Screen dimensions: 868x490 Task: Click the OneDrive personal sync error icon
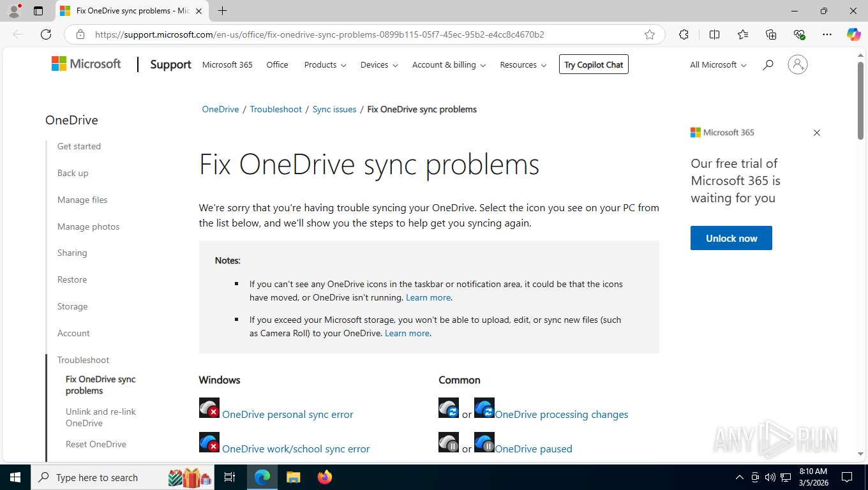[209, 408]
